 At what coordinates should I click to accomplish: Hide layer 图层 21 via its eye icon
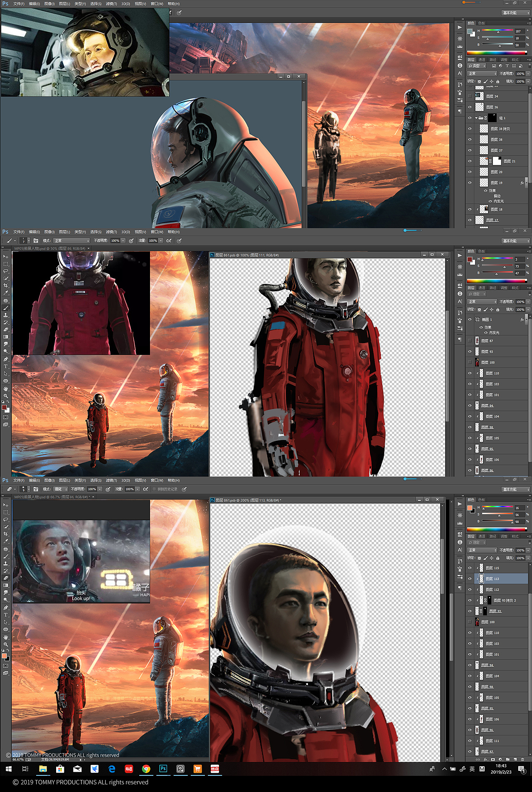coord(470,161)
